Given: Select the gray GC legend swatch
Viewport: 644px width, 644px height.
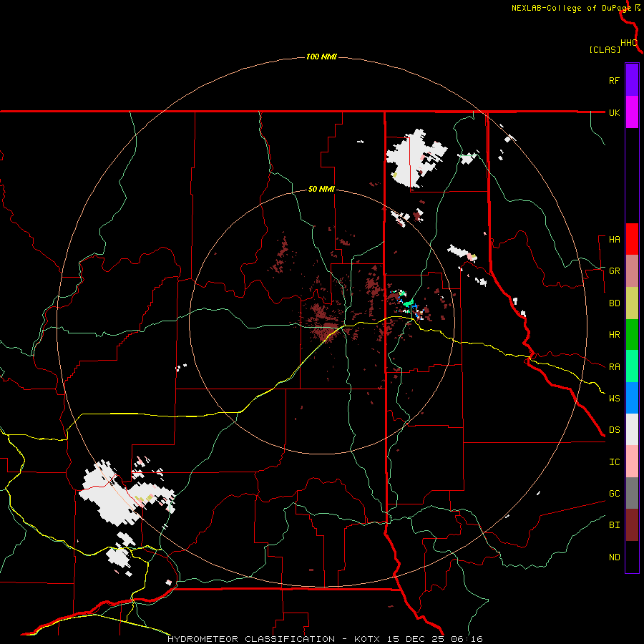Looking at the screenshot, I should pos(632,493).
